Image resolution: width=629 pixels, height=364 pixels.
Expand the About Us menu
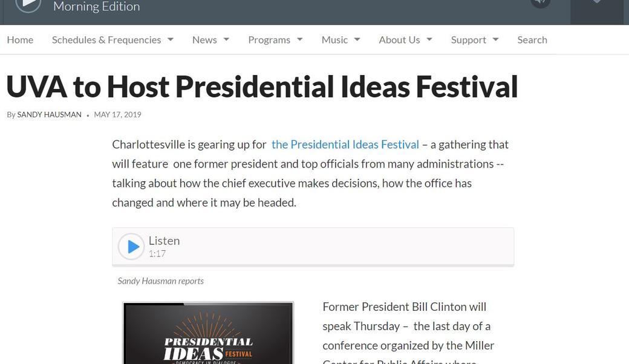[x=405, y=40]
